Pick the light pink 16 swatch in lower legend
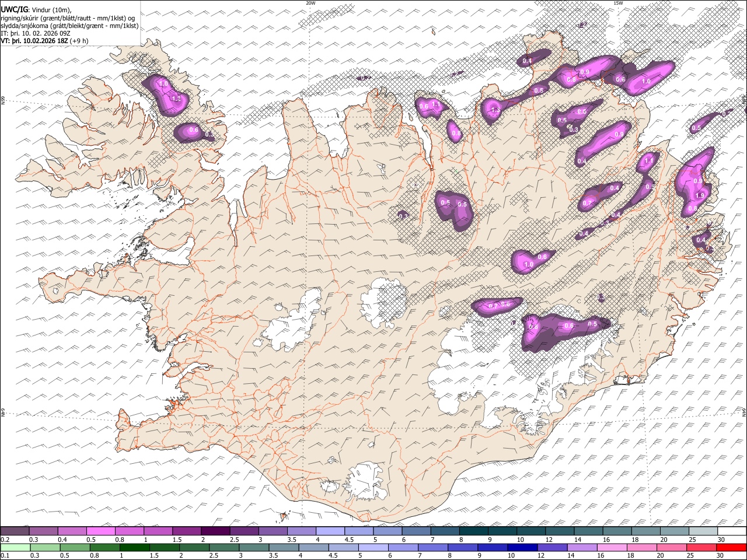Screen dimensions: 747x560 (x=612, y=547)
